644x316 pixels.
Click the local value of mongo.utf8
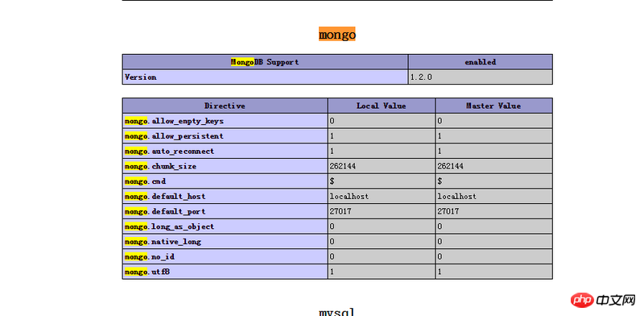click(381, 272)
